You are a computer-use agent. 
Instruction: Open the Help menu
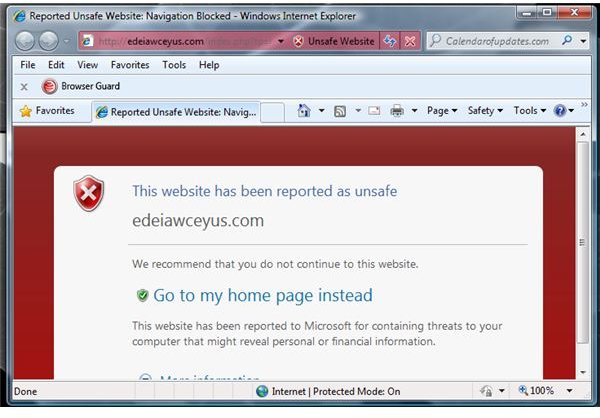(209, 65)
